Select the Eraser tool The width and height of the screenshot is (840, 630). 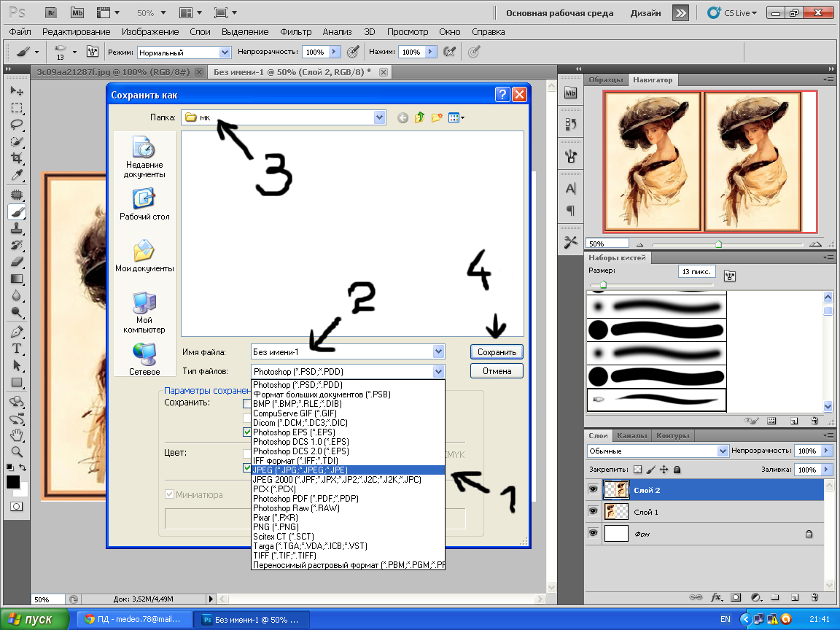point(17,262)
